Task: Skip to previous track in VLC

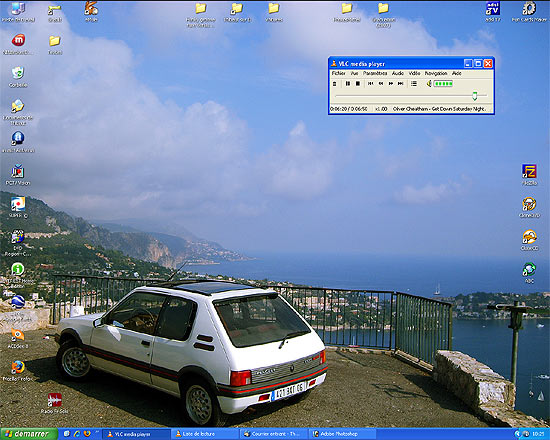Action: (x=370, y=84)
